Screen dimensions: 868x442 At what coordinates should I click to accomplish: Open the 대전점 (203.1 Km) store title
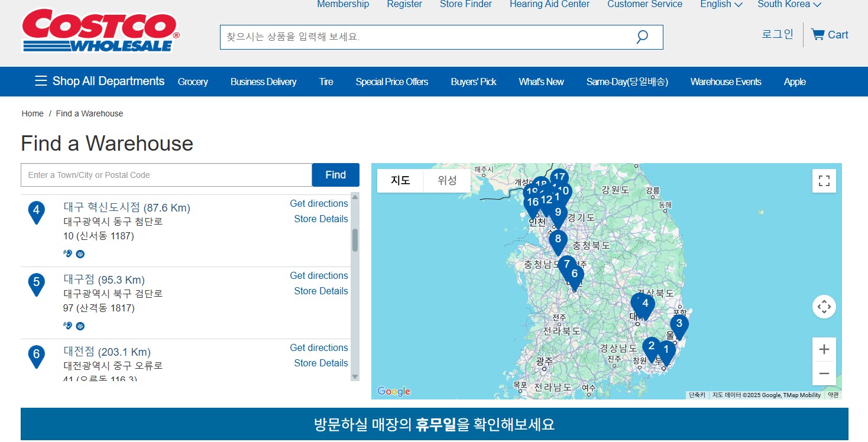pyautogui.click(x=107, y=352)
